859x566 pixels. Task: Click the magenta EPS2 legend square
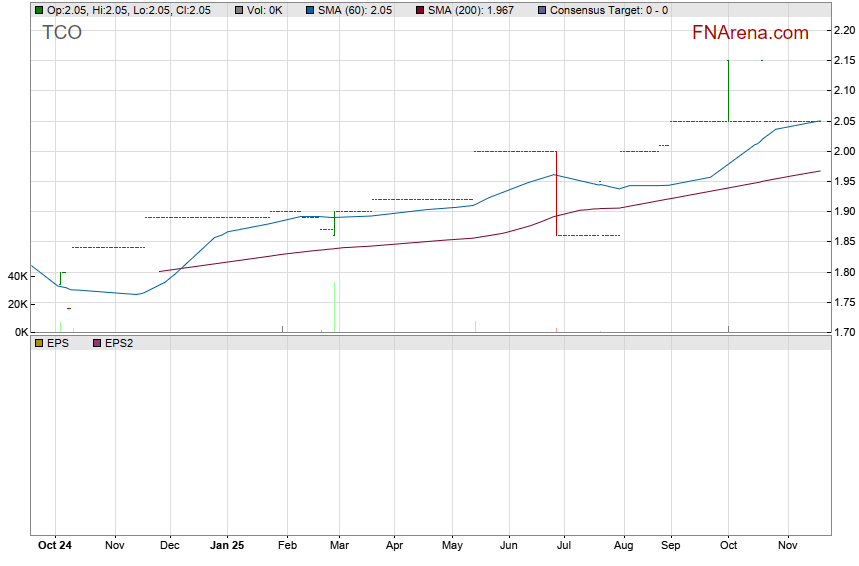pos(96,342)
